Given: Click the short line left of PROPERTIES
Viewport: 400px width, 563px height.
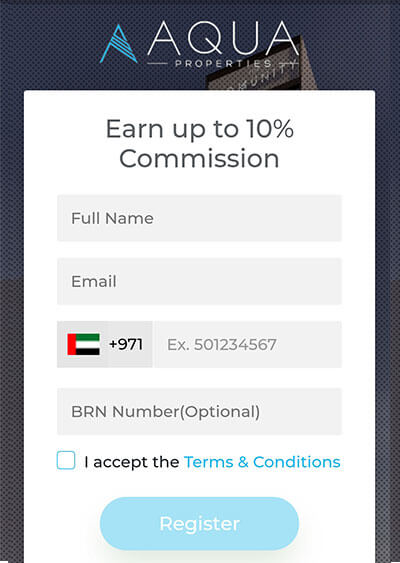Looking at the screenshot, I should pos(158,64).
